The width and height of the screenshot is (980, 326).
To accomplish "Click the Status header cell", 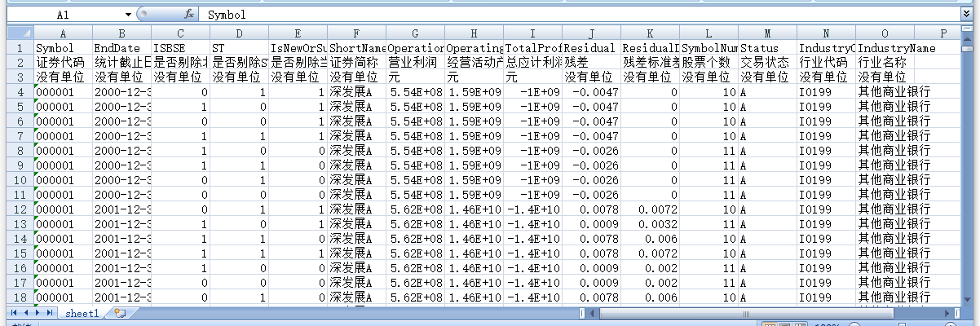I will (x=768, y=48).
